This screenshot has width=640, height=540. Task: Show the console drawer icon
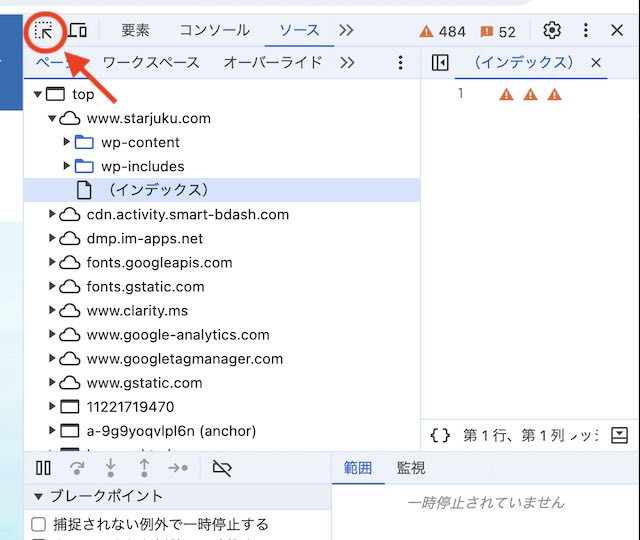[619, 436]
